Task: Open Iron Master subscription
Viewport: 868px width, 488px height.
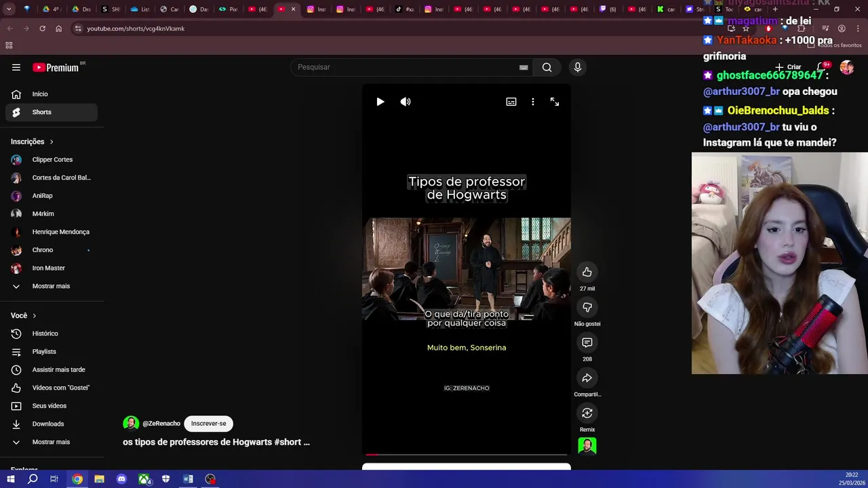Action: click(x=52, y=268)
